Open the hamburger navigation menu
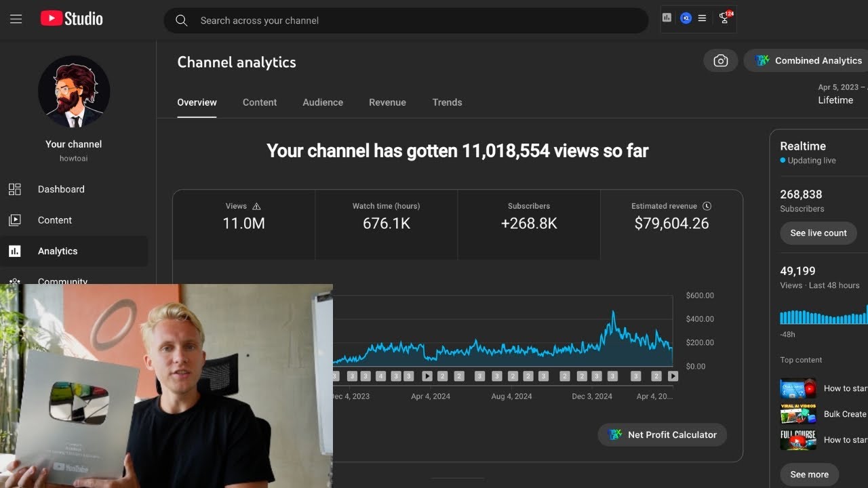Viewport: 868px width, 488px height. [16, 20]
